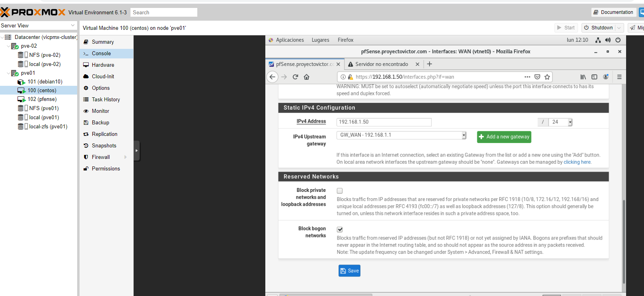644x296 pixels.
Task: Go back in the Firefox browser
Action: tap(272, 77)
